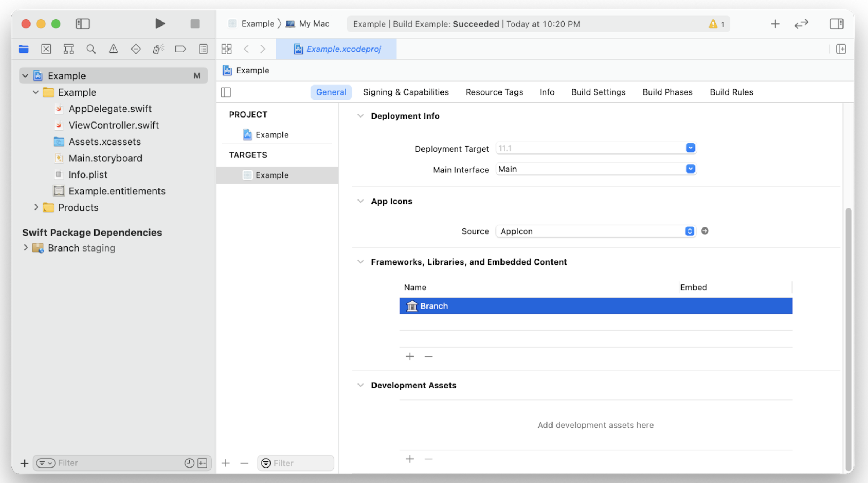Remove selected framework with minus button
This screenshot has width=868, height=483.
coord(428,356)
